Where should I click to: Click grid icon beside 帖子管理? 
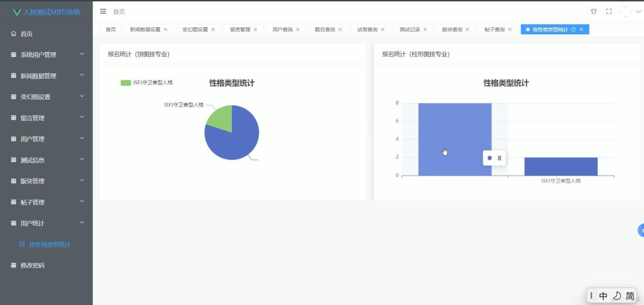14,202
